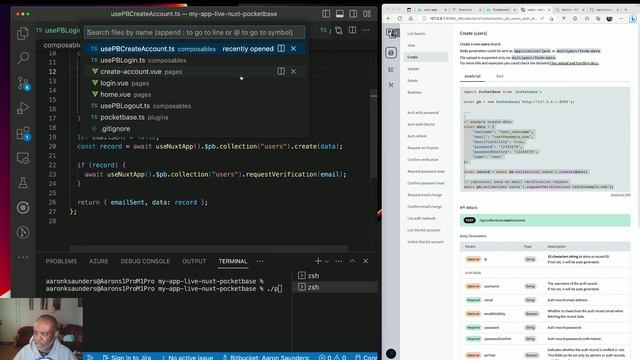
Task: Focus the Search files by name field
Action: click(x=194, y=32)
